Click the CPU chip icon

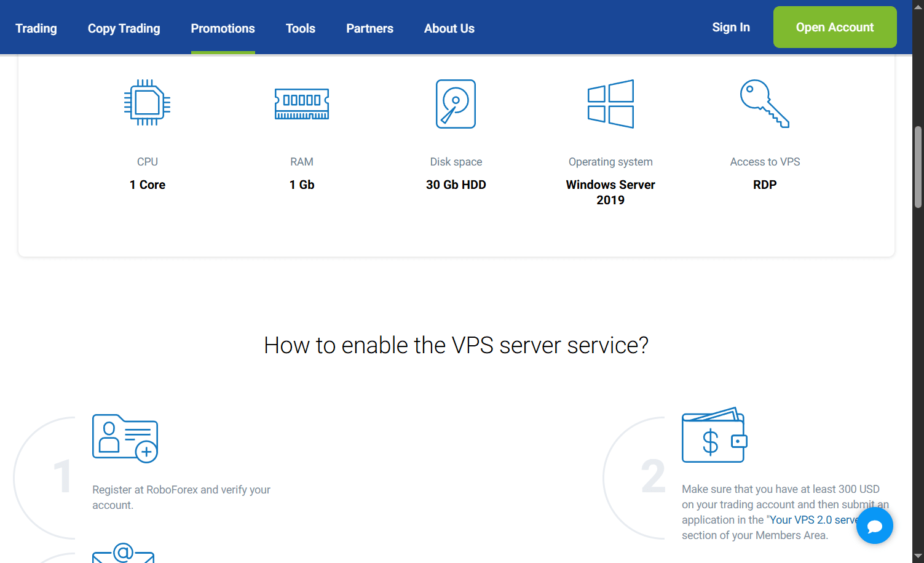click(147, 103)
